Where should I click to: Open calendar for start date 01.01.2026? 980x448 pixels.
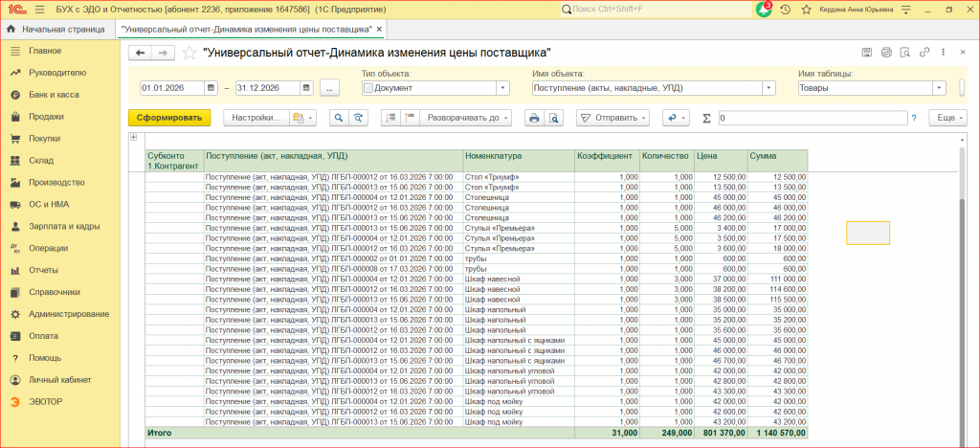[212, 88]
